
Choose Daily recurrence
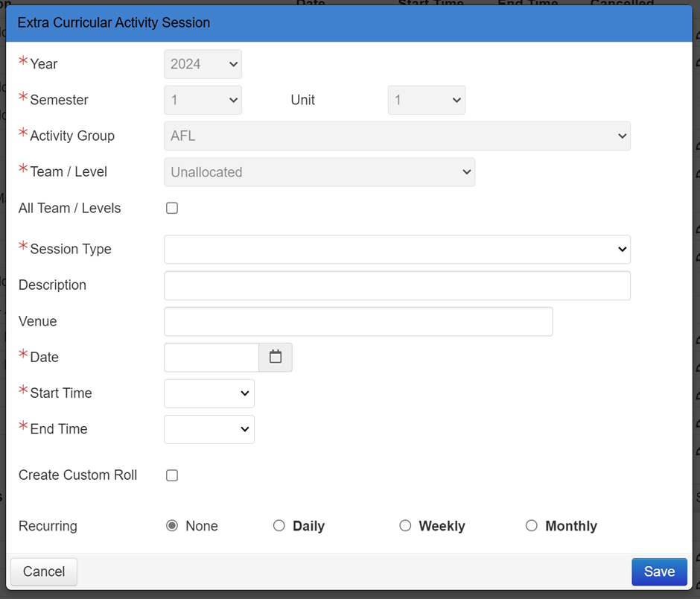[279, 526]
